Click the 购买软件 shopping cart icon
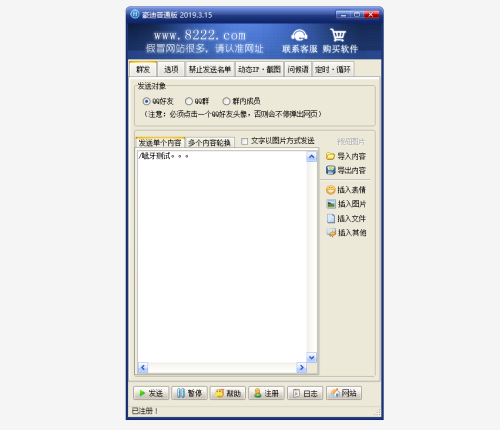500x430 pixels. (x=338, y=35)
